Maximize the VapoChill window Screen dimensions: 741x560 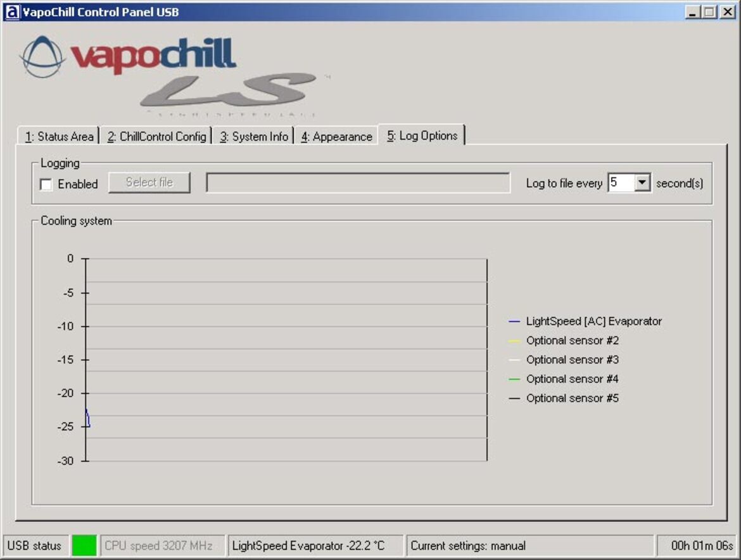click(709, 12)
